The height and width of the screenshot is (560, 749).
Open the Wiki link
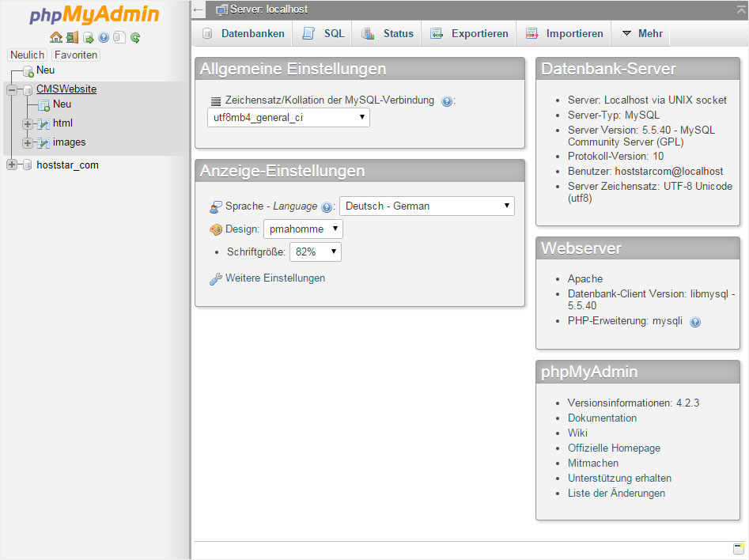coord(577,433)
